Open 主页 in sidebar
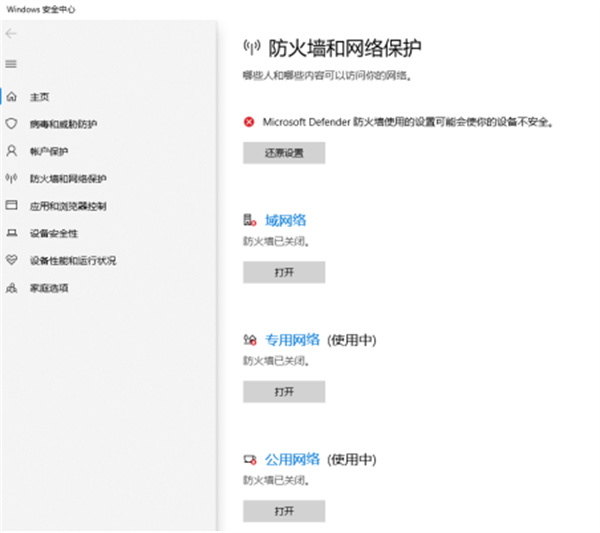600x533 pixels. click(x=39, y=97)
